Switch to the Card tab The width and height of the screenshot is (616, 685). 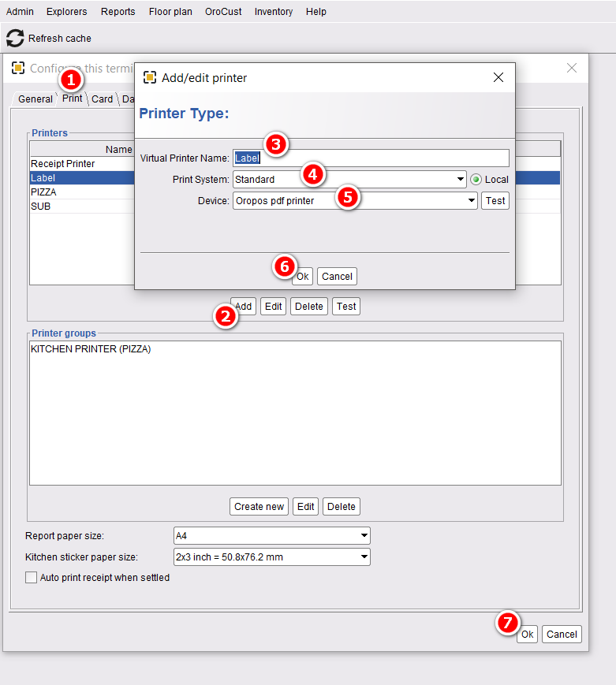point(102,99)
